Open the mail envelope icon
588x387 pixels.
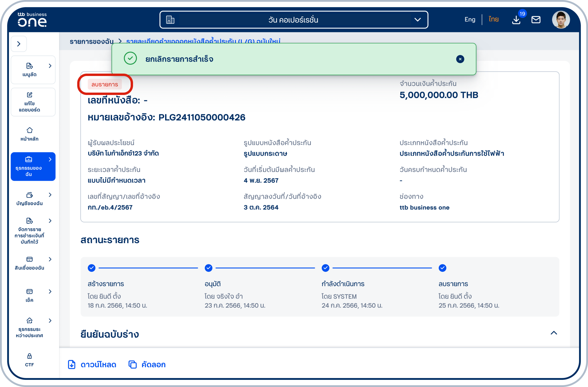coord(536,20)
